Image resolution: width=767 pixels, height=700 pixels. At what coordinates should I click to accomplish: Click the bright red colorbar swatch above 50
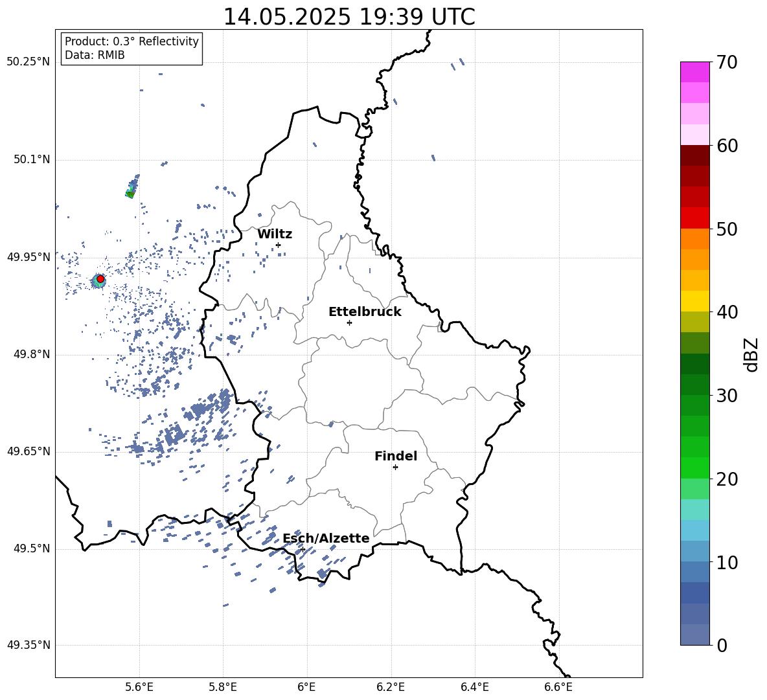tap(694, 218)
